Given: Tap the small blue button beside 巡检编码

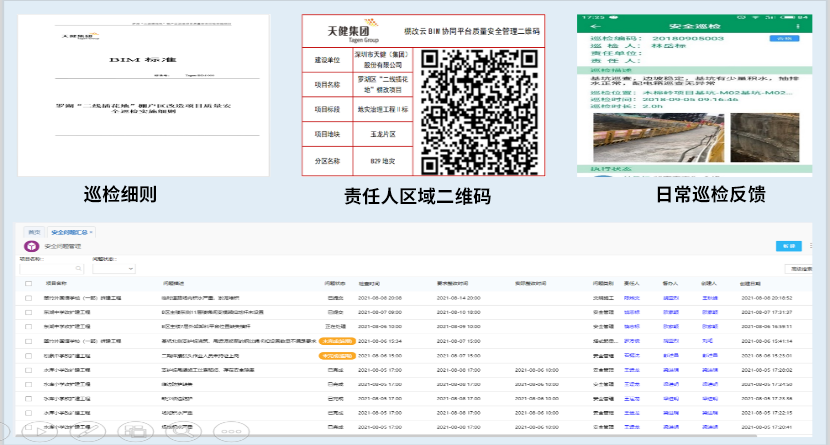Looking at the screenshot, I should click(784, 39).
